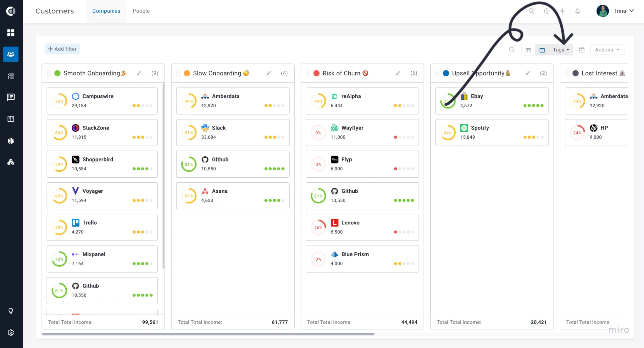Click the lightbulb ideas icon in sidebar
This screenshot has width=644, height=348.
11,311
